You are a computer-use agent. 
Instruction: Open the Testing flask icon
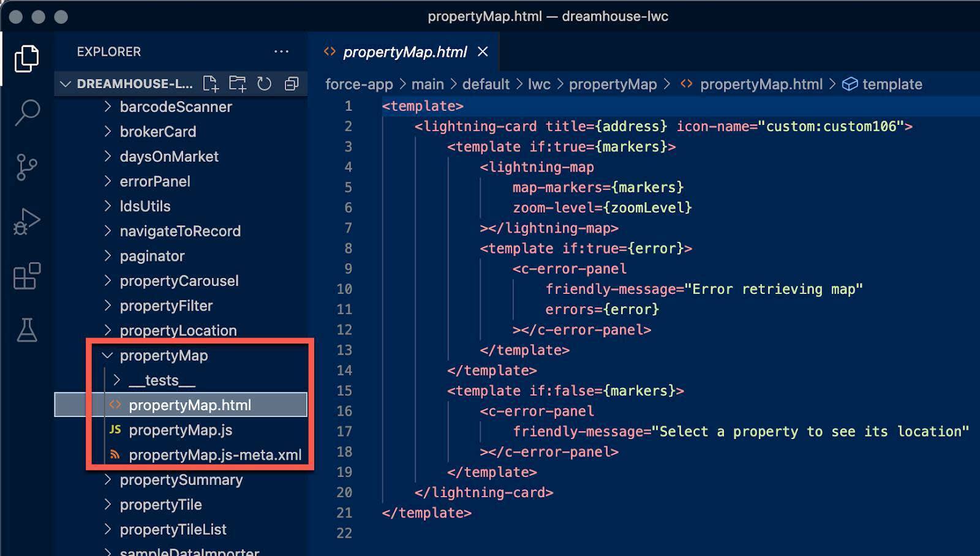pyautogui.click(x=26, y=330)
